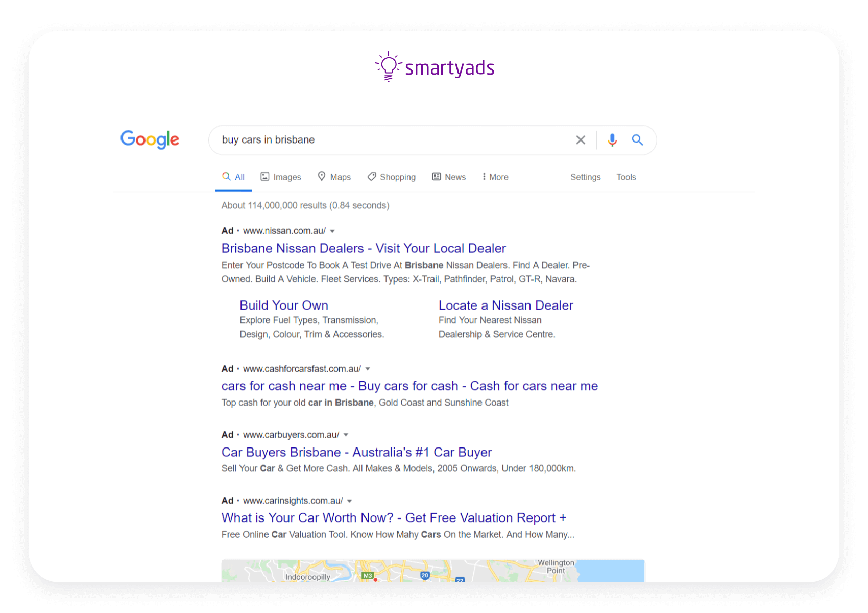This screenshot has width=868, height=613.
Task: Click the map preview showing Indooroopilly
Action: pyautogui.click(x=433, y=571)
